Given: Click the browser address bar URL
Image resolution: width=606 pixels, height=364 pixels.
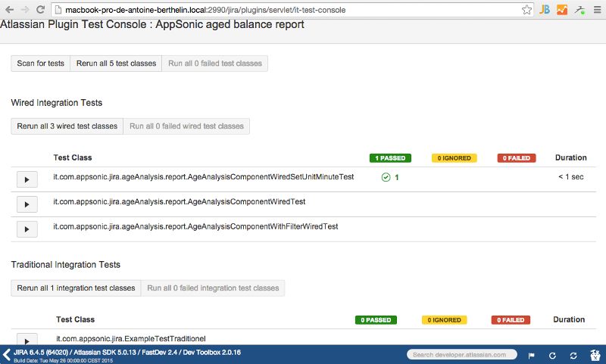Looking at the screenshot, I should coord(205,10).
